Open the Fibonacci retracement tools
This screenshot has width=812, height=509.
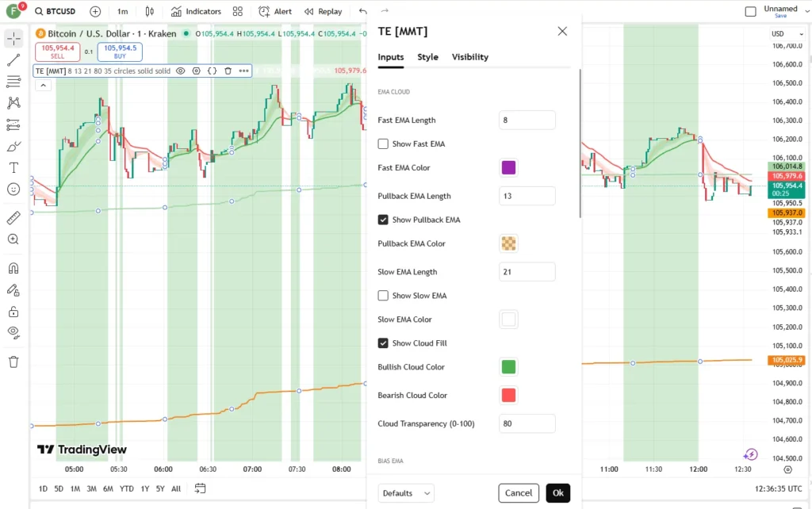tap(14, 82)
